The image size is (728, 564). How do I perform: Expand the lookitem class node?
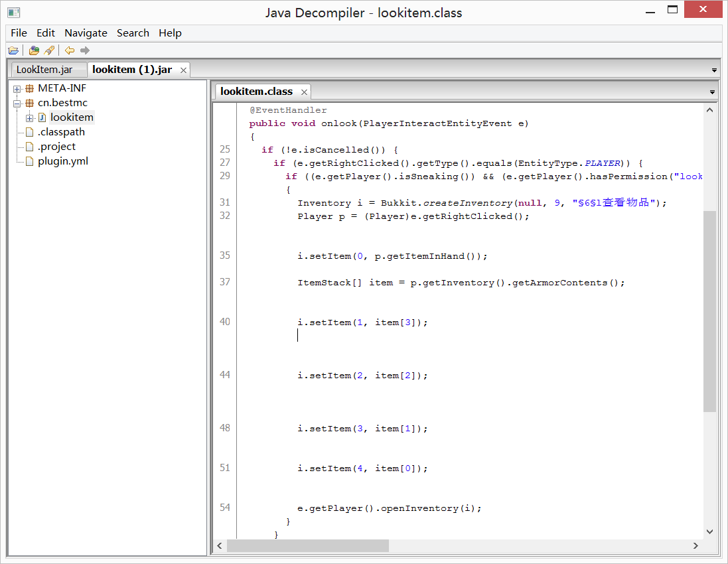[x=29, y=118]
